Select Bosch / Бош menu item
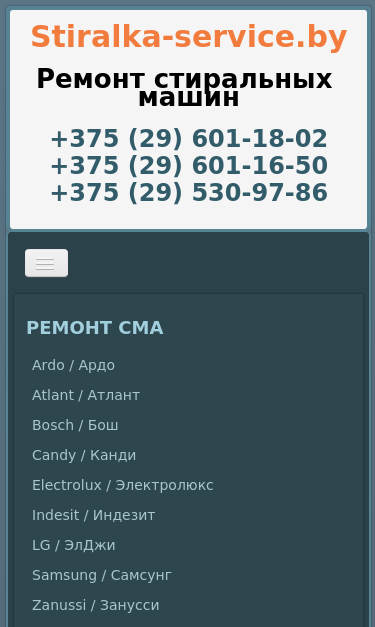 (75, 425)
